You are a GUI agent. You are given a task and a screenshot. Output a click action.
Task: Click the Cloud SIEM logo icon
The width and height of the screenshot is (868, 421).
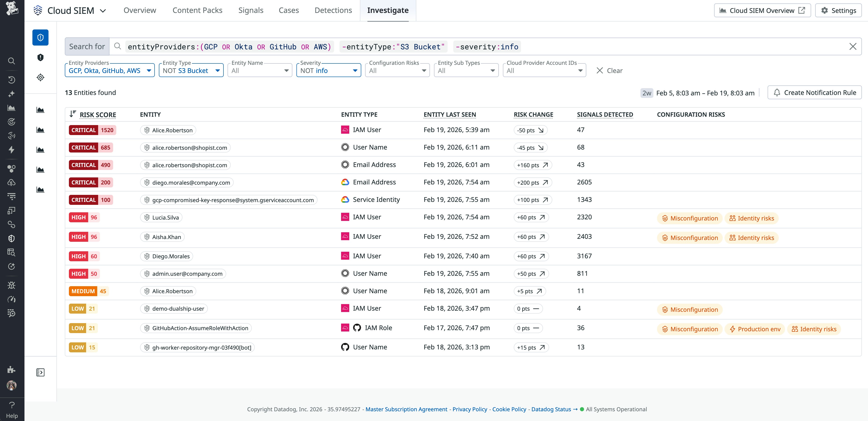pos(38,10)
